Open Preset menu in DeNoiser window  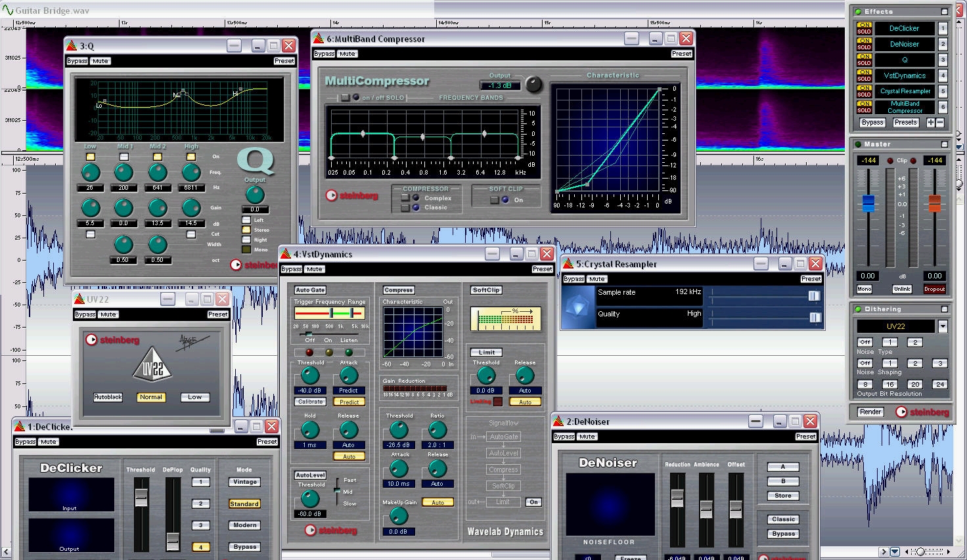(805, 437)
